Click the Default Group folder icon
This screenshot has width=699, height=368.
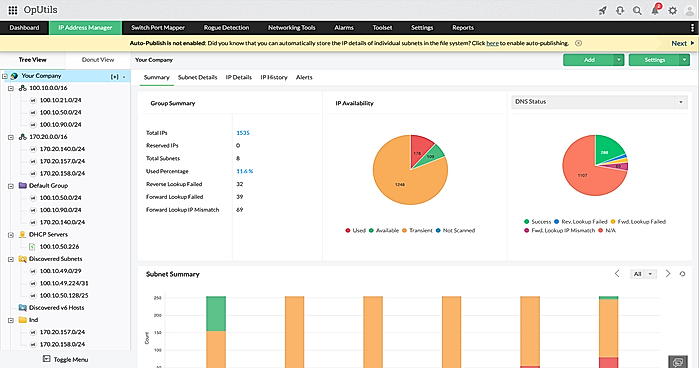pos(23,186)
